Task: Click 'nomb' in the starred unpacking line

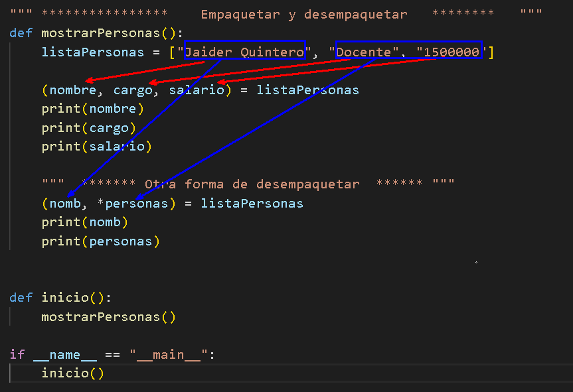Action: 65,204
